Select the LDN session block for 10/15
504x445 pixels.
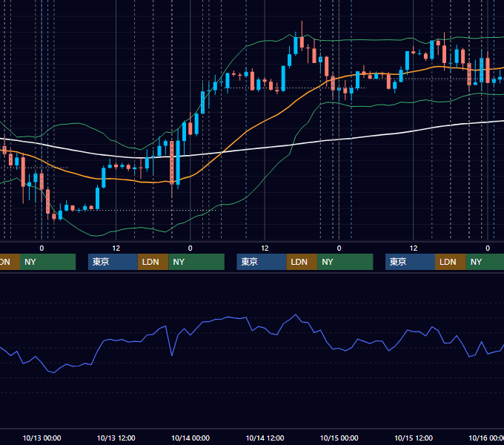451,262
